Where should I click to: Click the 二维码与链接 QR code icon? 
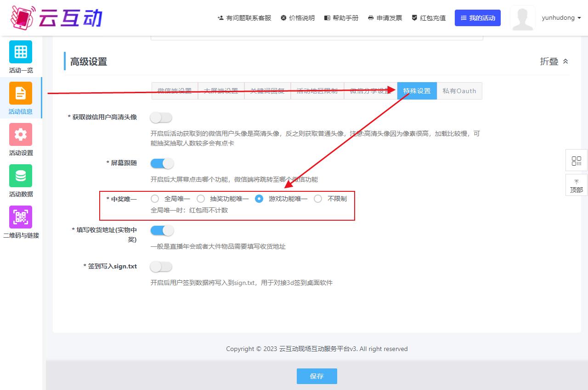(x=21, y=217)
